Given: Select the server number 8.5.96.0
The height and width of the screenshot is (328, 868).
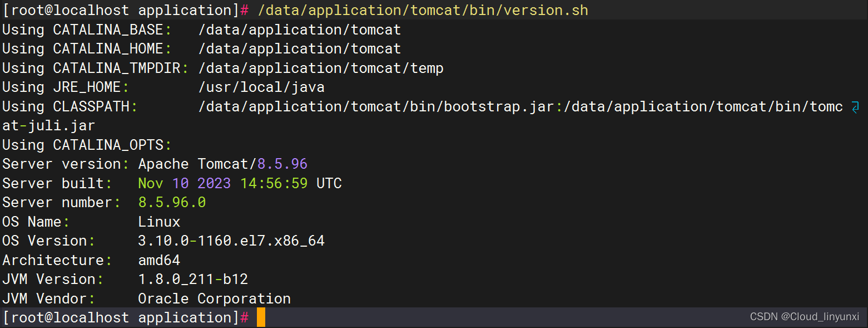Looking at the screenshot, I should pos(172,202).
